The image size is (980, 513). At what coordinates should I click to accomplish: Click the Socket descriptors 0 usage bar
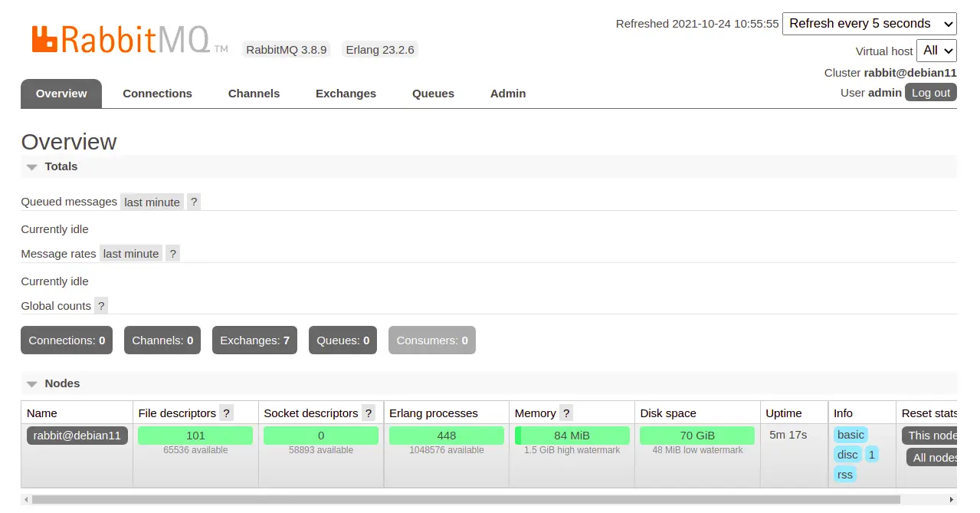tap(321, 436)
